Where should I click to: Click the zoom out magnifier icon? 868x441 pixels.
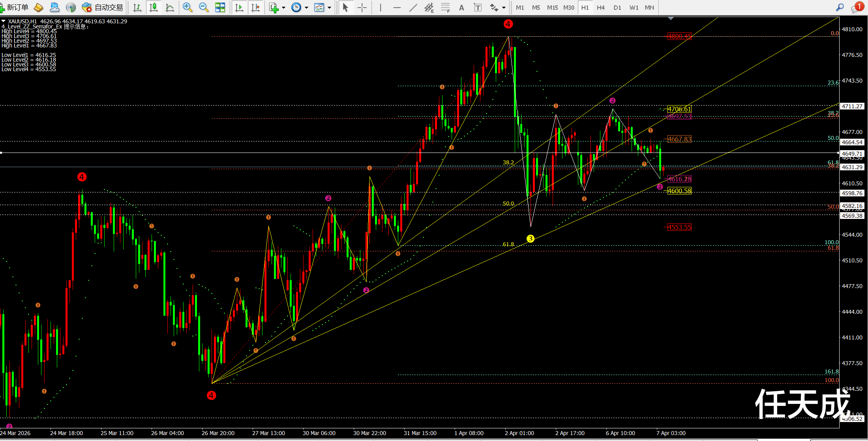click(x=204, y=8)
